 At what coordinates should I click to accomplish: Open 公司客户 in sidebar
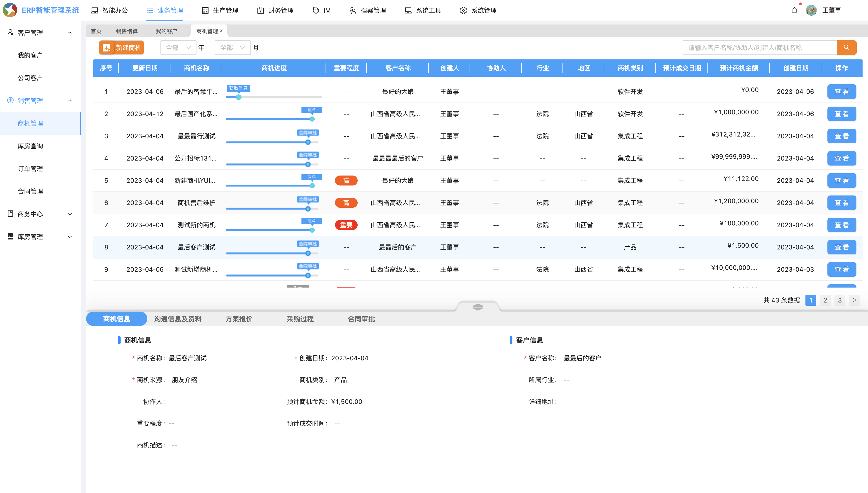[x=30, y=78]
